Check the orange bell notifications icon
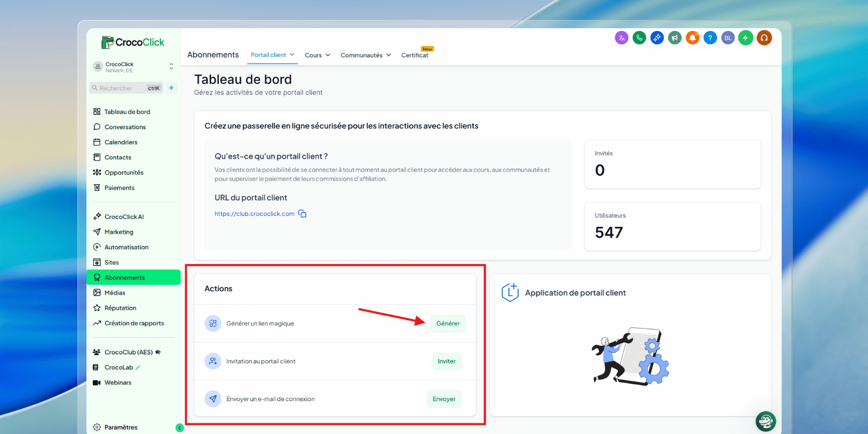 click(692, 38)
